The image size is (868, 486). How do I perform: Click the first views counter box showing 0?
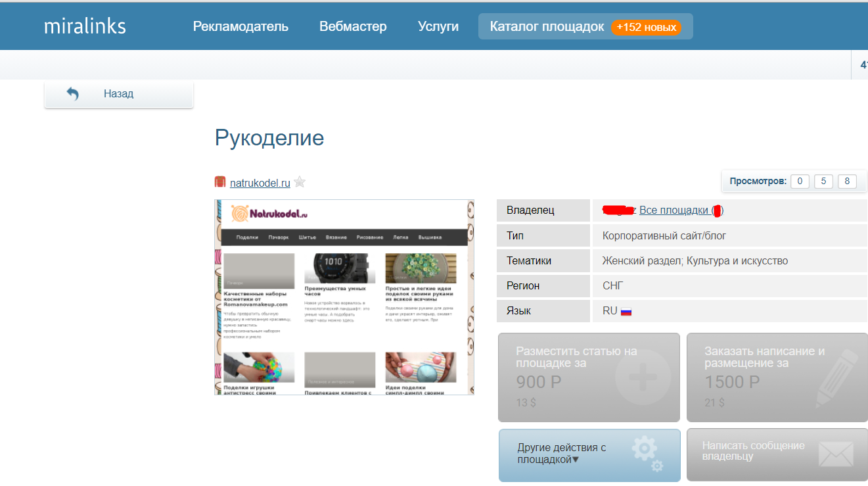pos(800,181)
